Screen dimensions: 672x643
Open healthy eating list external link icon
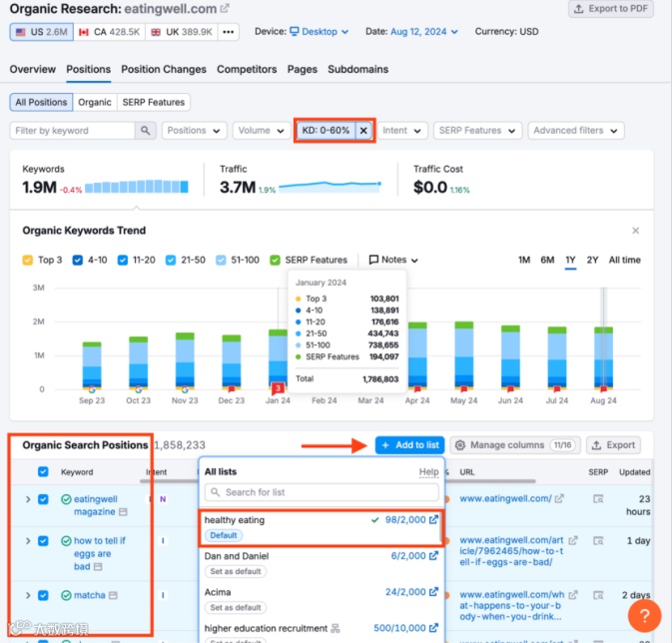tap(433, 519)
